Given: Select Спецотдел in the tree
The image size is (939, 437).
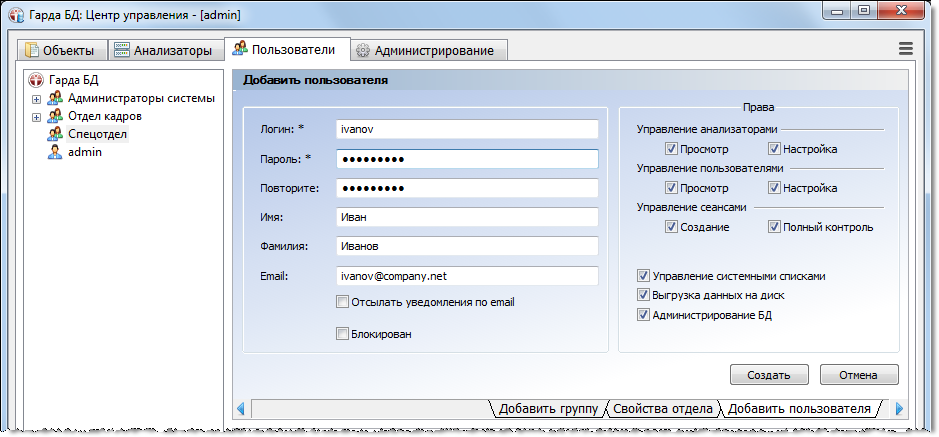Looking at the screenshot, I should pyautogui.click(x=98, y=134).
